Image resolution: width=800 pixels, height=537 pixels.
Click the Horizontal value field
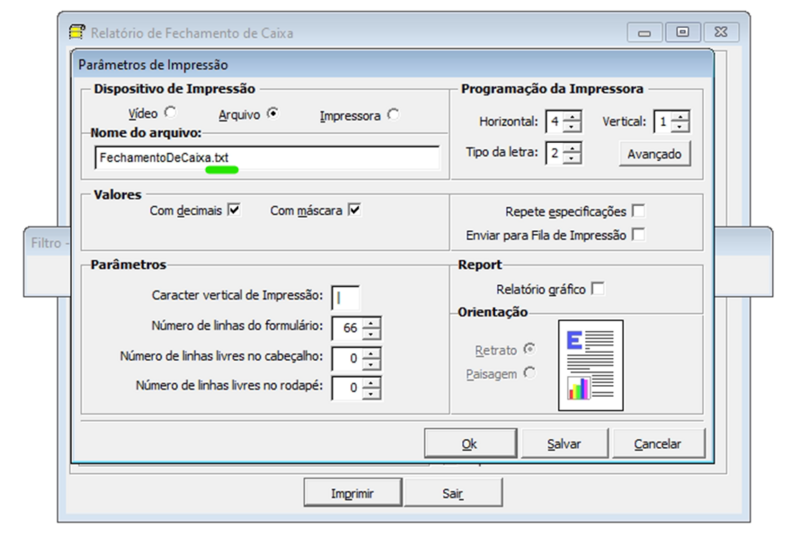555,122
